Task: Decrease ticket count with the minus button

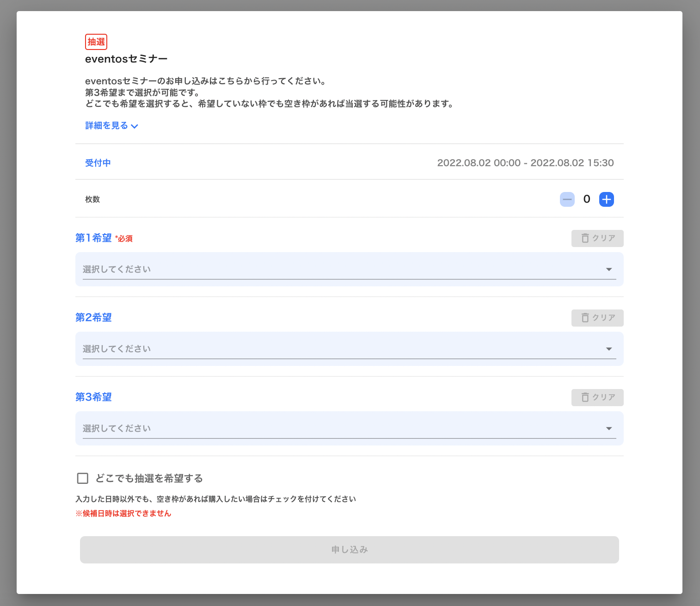Action: point(567,199)
